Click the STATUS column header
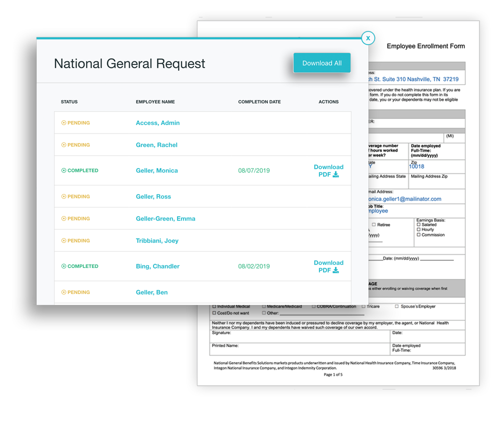 (x=69, y=102)
